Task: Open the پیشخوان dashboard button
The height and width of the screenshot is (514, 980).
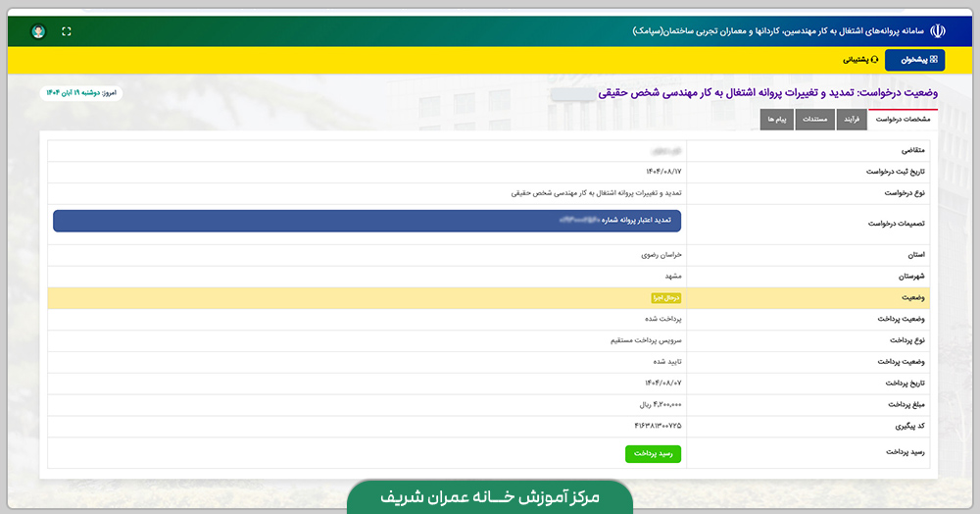Action: coord(915,60)
